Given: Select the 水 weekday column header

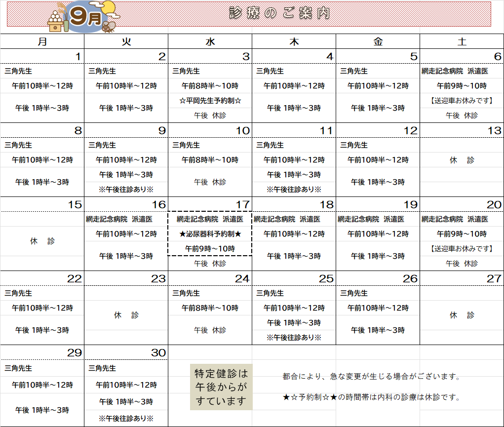Looking at the screenshot, I should point(210,42).
